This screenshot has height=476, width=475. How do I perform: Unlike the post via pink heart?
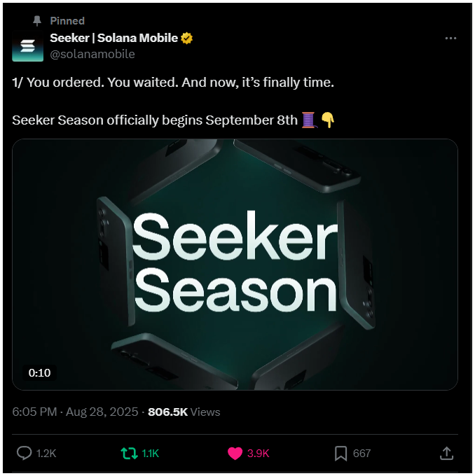tap(235, 454)
